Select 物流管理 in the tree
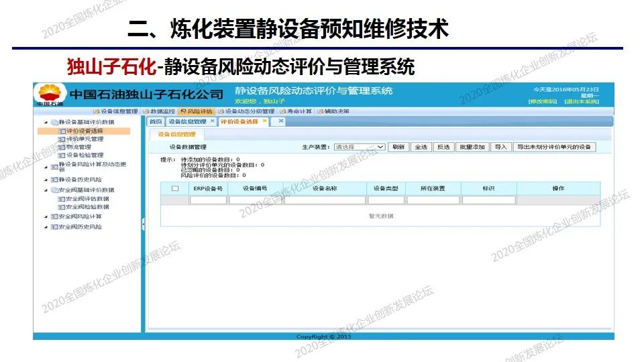This screenshot has height=362, width=644. coord(79,147)
